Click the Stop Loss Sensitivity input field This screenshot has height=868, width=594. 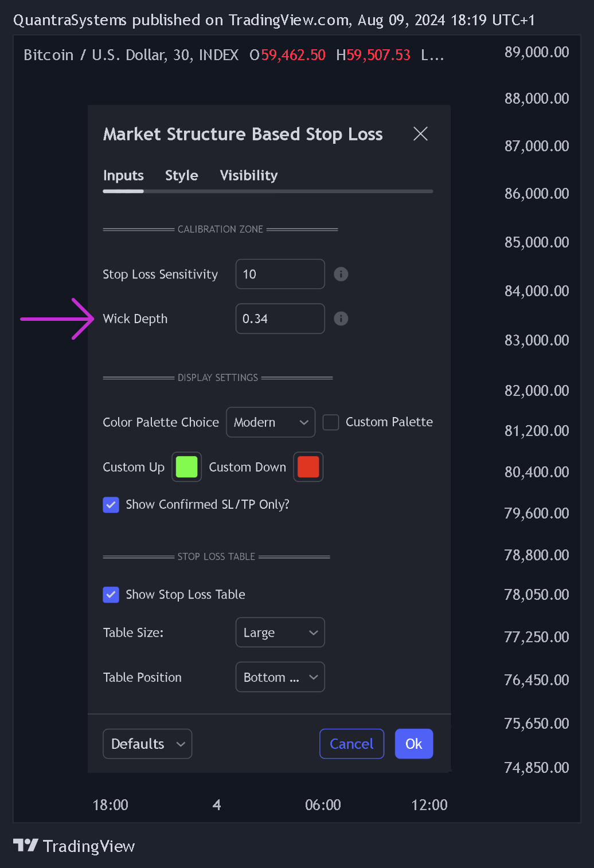pyautogui.click(x=280, y=274)
